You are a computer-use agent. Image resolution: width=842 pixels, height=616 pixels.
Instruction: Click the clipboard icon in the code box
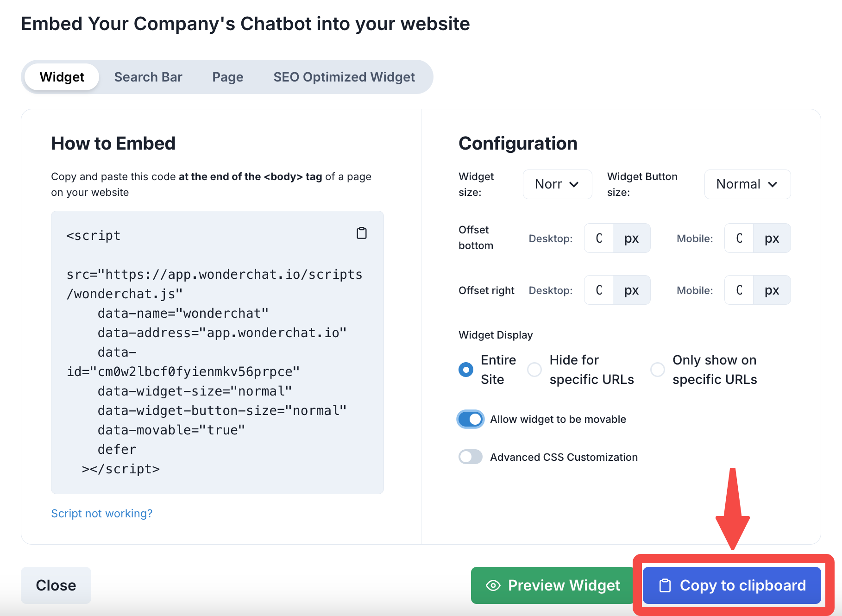(362, 233)
